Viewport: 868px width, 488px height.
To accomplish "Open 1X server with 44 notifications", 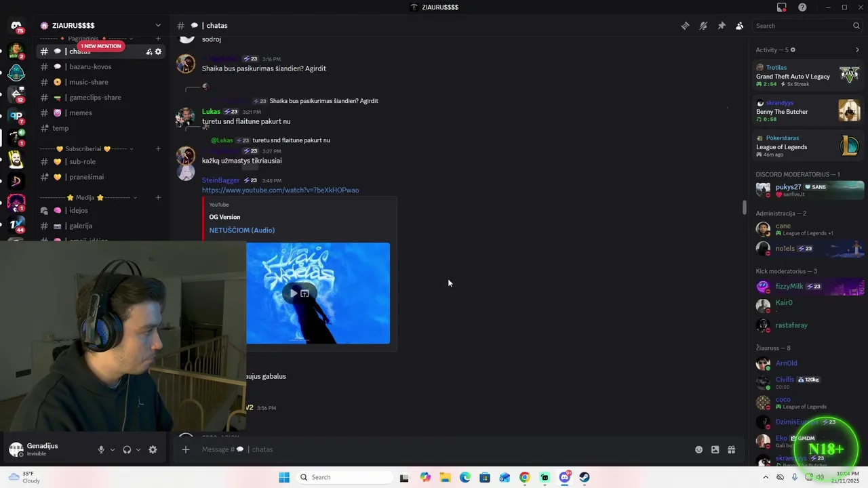I will pos(16,224).
